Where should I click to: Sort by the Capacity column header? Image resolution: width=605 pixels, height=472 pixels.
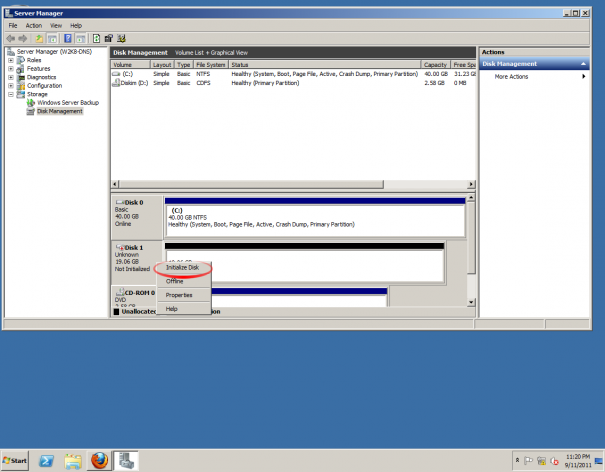435,64
